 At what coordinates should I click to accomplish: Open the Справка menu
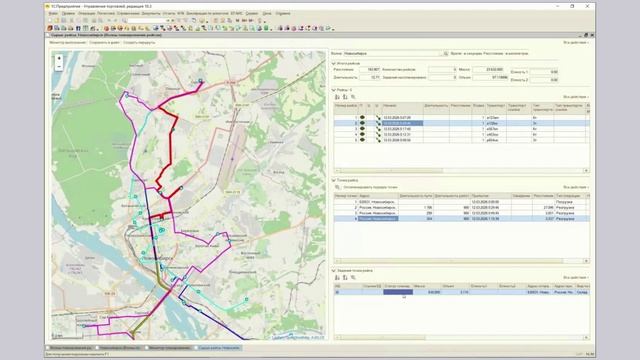(283, 13)
